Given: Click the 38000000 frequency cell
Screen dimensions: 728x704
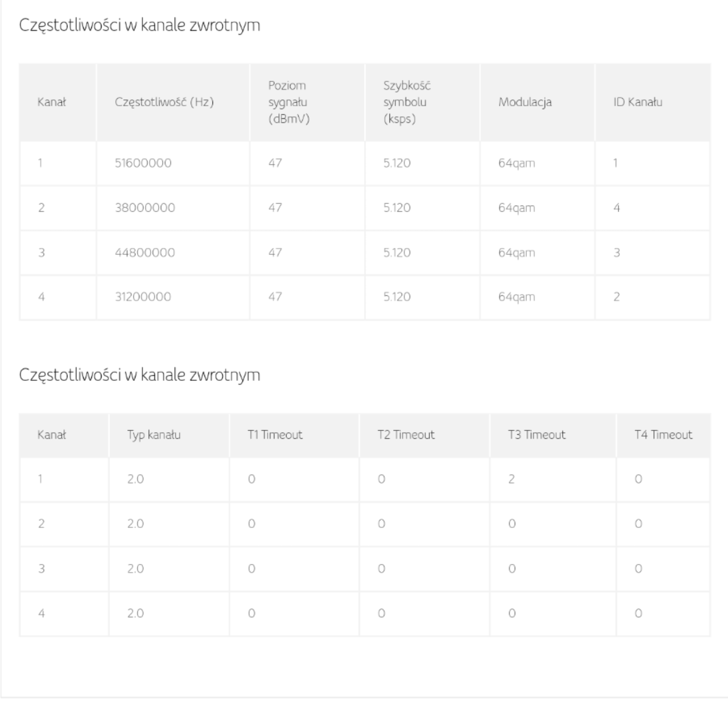Looking at the screenshot, I should [145, 208].
